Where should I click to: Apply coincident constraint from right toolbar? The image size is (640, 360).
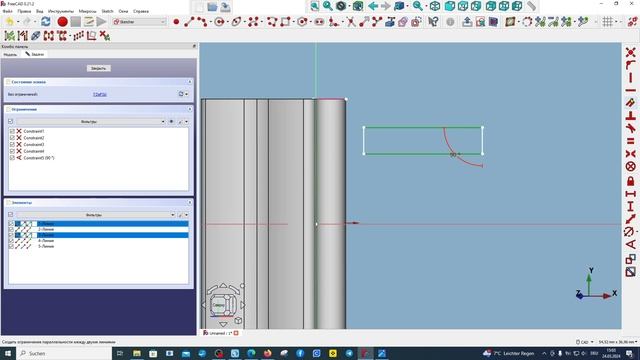click(631, 52)
